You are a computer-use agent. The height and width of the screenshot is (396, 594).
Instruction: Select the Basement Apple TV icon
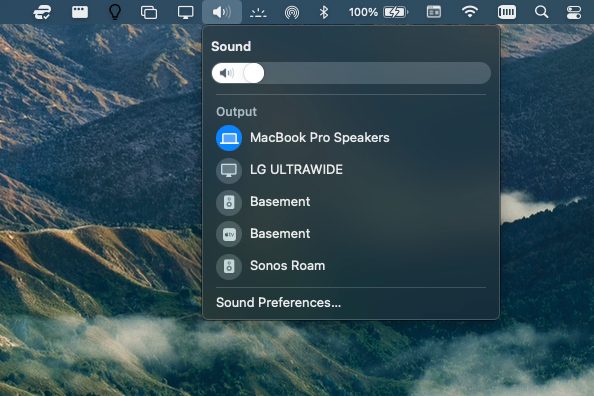click(229, 234)
